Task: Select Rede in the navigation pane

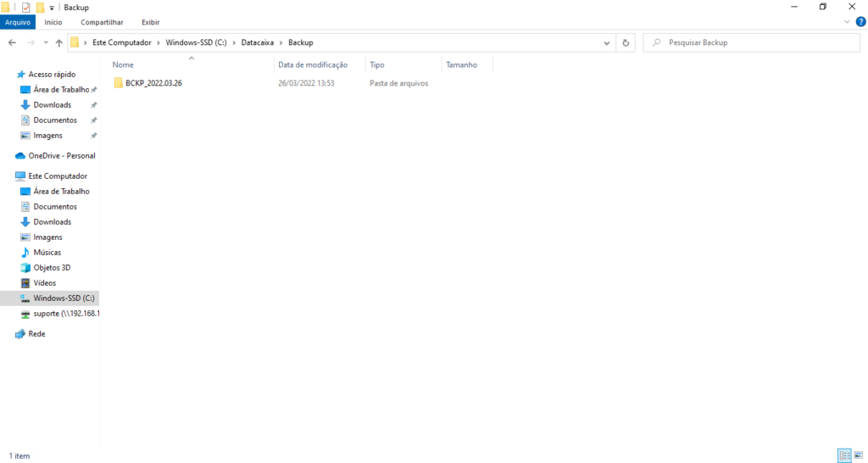Action: (36, 334)
